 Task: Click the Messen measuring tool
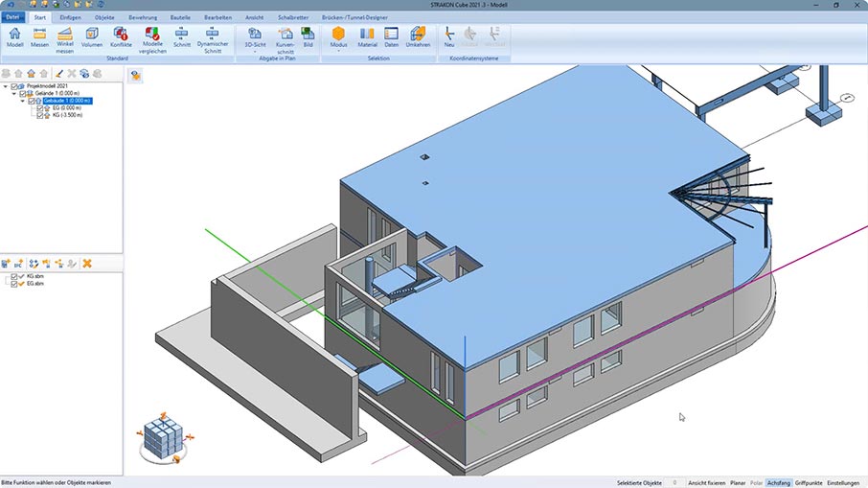(x=39, y=36)
